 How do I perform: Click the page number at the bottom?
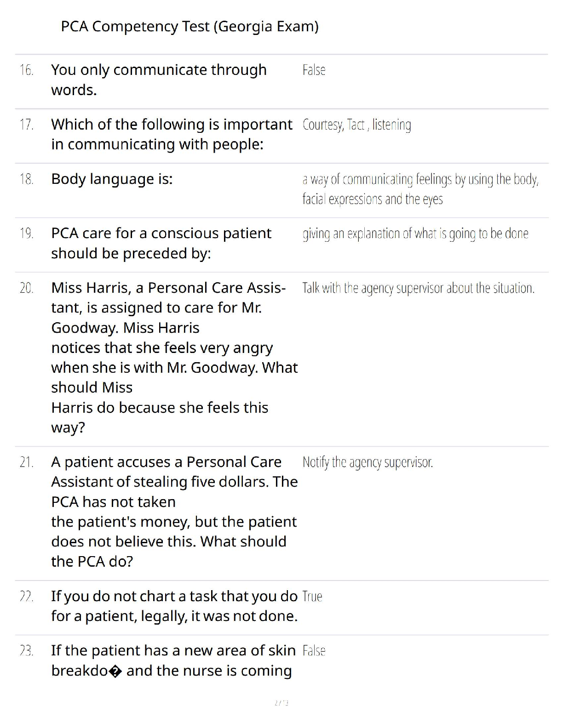(281, 703)
